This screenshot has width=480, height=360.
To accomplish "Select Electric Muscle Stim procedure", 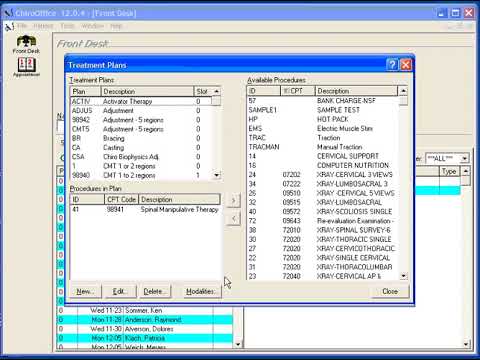I will pyautogui.click(x=323, y=128).
